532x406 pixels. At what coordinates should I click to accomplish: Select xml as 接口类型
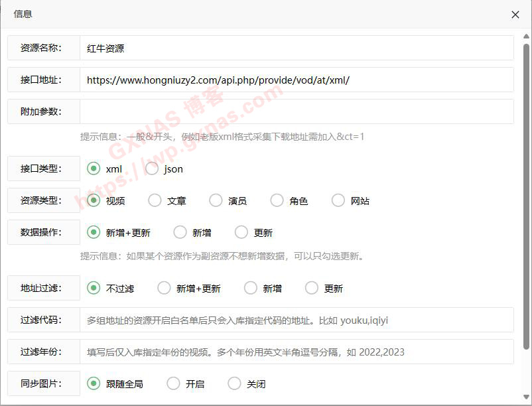click(94, 169)
